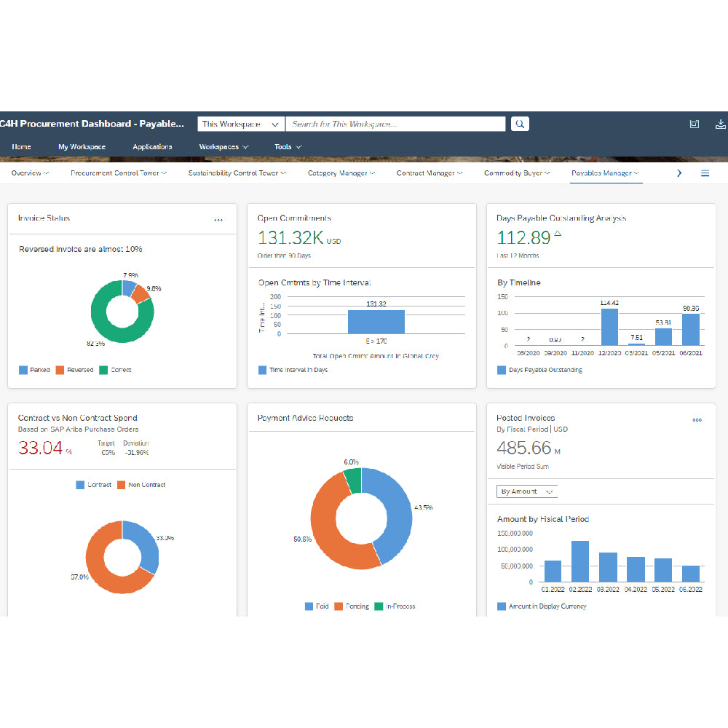Click the search magnifier button
728x728 pixels.
[x=520, y=124]
